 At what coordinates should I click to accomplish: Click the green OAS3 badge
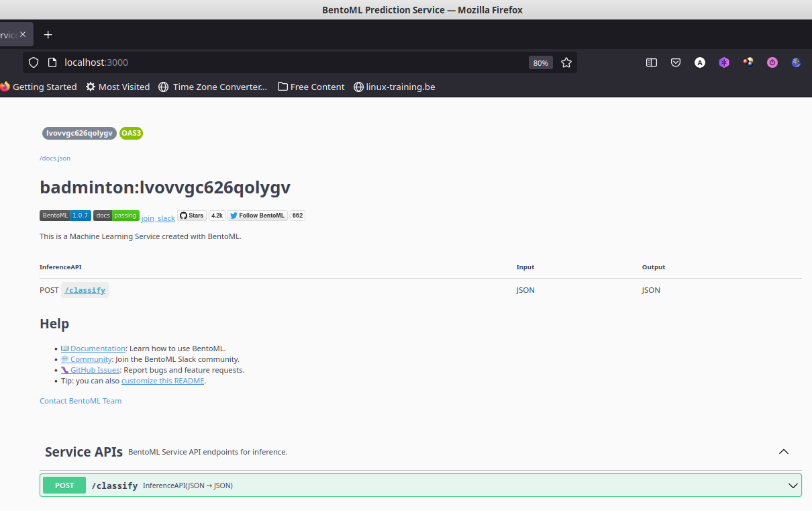tap(131, 133)
